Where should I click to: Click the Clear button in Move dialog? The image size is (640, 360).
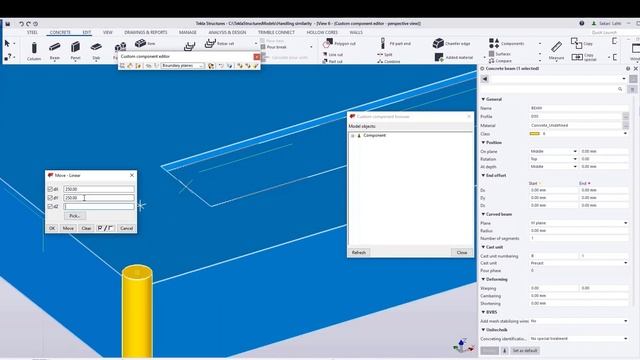coord(86,228)
